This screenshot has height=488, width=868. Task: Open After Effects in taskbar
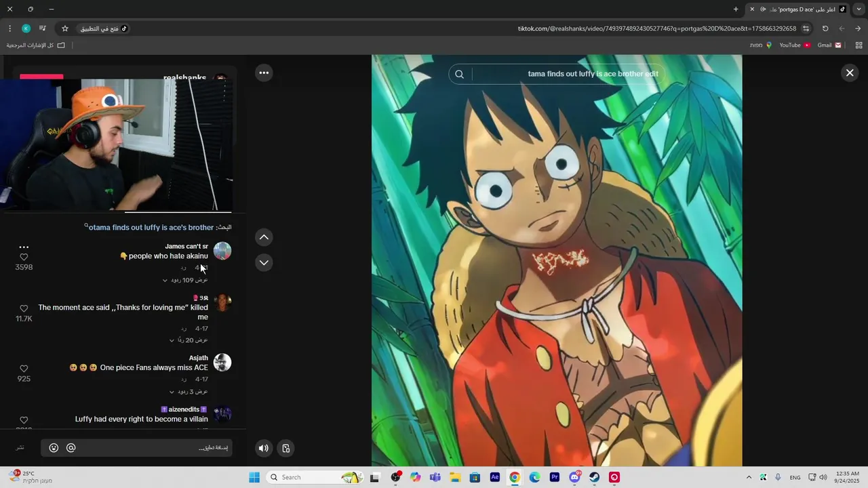495,477
